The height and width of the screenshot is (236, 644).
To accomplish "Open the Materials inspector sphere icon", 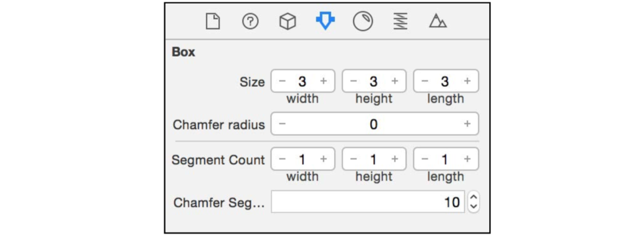I will [363, 22].
